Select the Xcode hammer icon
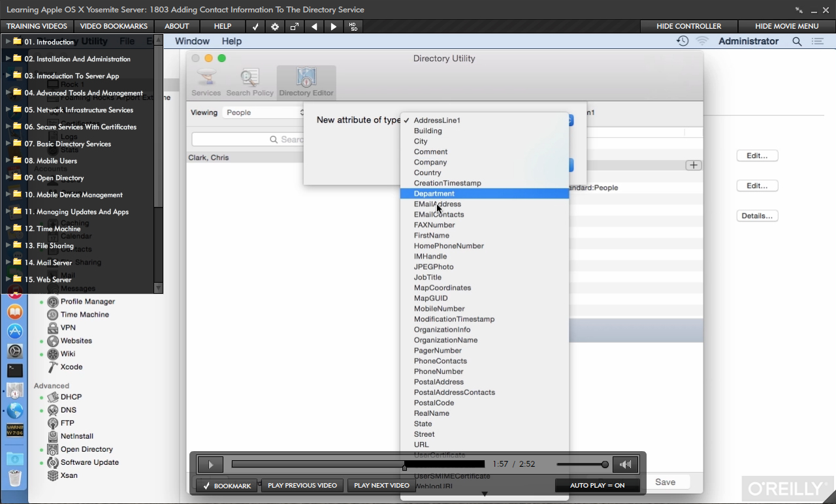836x504 pixels. pos(53,367)
